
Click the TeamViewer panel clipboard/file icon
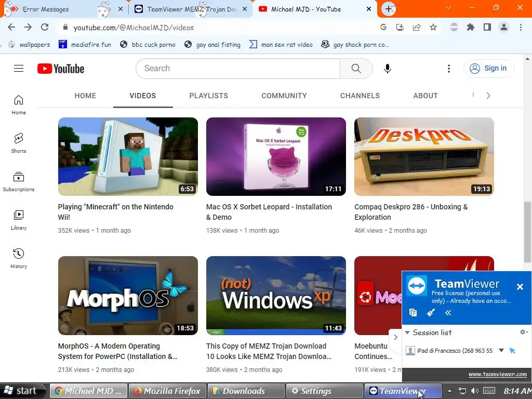pos(413,312)
